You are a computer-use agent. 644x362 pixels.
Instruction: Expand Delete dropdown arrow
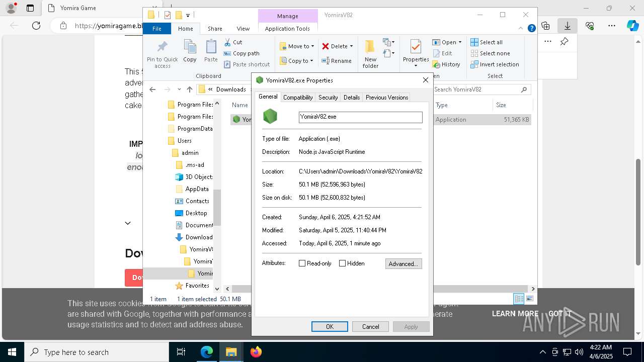(x=351, y=46)
